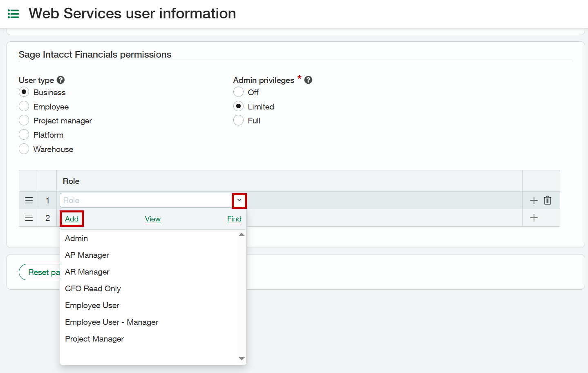Click the Add link in dropdown
The height and width of the screenshot is (373, 588).
click(x=72, y=219)
